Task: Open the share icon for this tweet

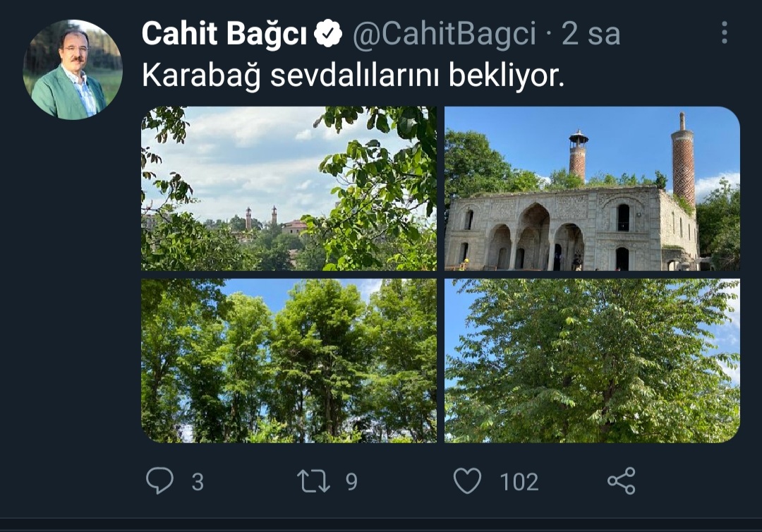Action: click(x=621, y=481)
